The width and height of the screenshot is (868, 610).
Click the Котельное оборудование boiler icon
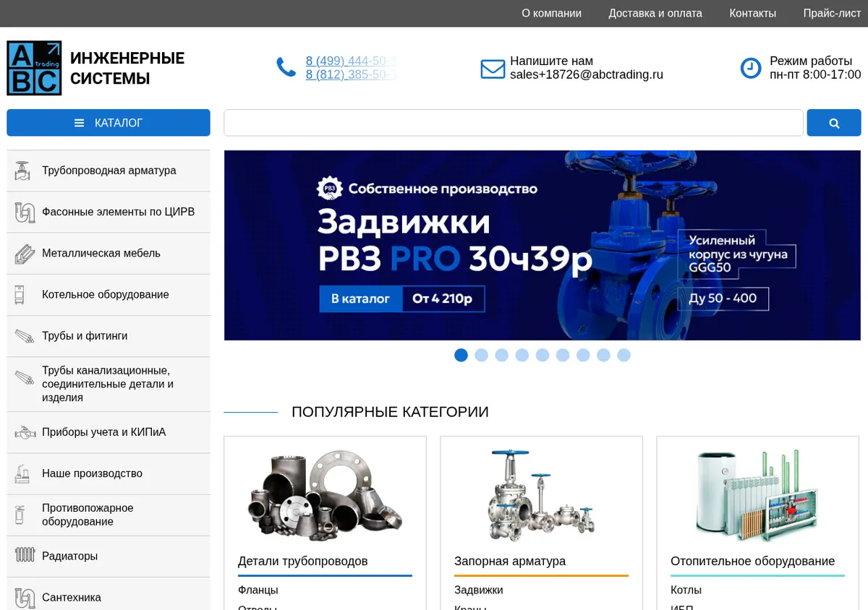click(x=20, y=294)
